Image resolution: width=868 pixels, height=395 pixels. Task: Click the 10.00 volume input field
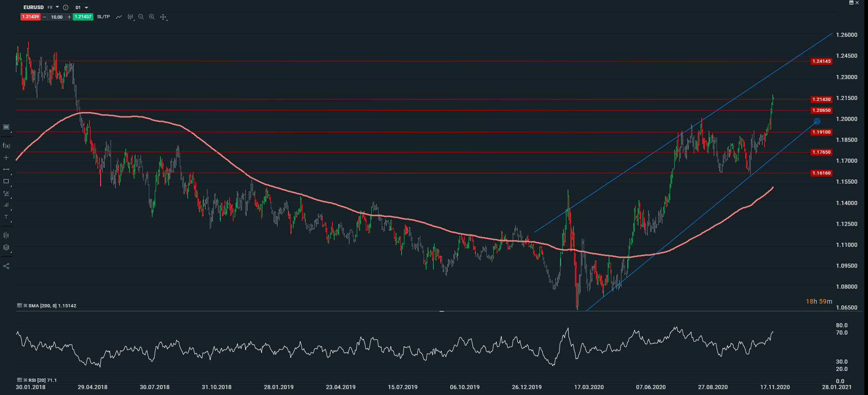tap(57, 17)
